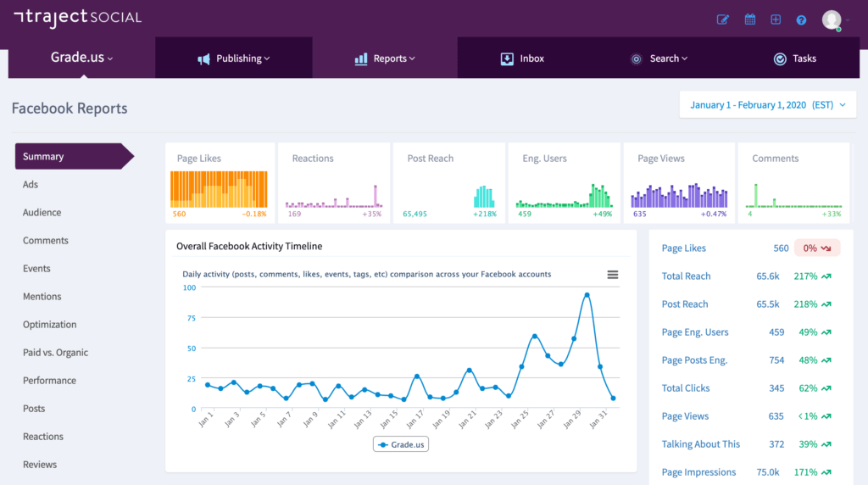Click the Page Likes orange chart card
The width and height of the screenshot is (868, 485).
click(x=220, y=183)
